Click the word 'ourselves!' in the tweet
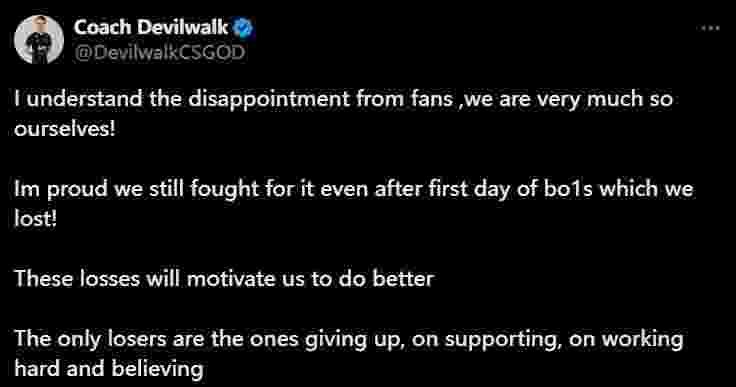This screenshot has width=736, height=387. tap(65, 129)
